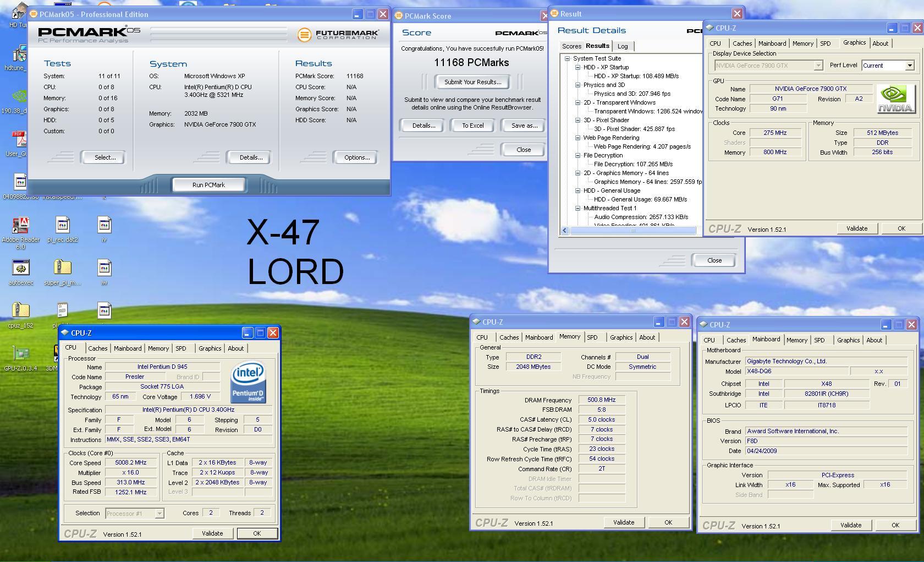Click the To Excel button

(x=472, y=126)
